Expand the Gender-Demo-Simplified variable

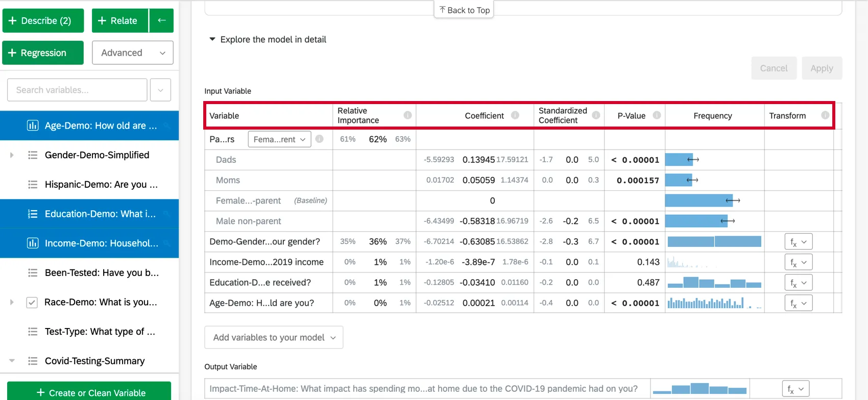12,155
